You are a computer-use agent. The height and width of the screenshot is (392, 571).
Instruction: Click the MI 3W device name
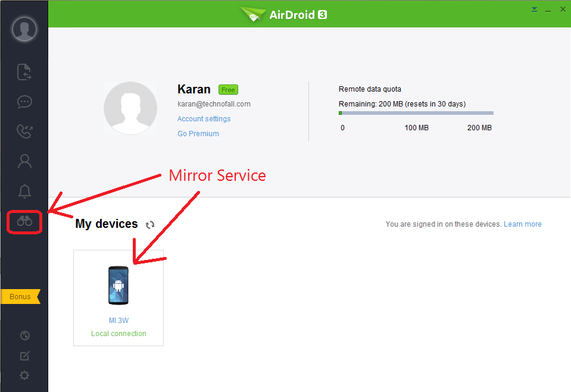(118, 320)
